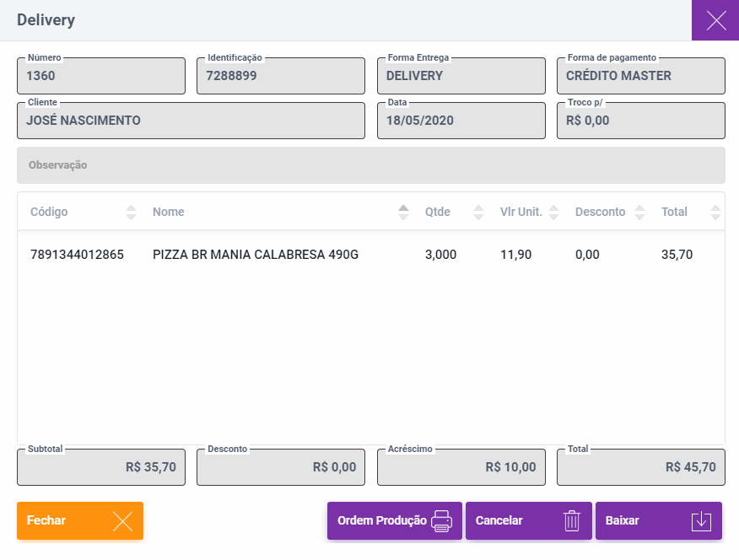Select the Cliente field José Nascimento
This screenshot has width=739, height=560.
(191, 121)
